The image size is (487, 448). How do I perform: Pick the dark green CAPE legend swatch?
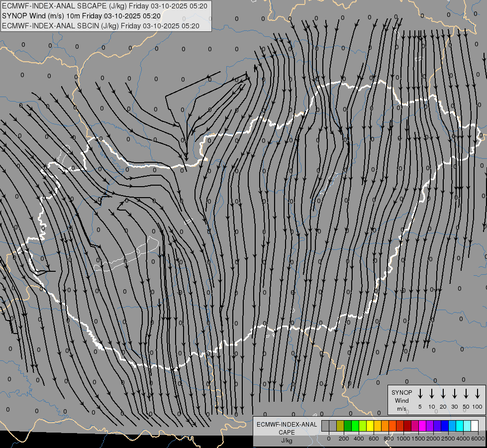pos(348,426)
